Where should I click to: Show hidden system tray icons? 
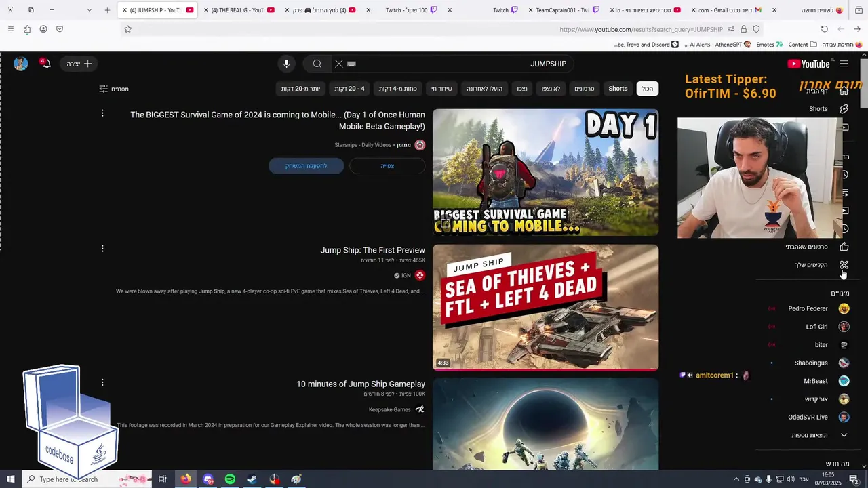coord(736,479)
